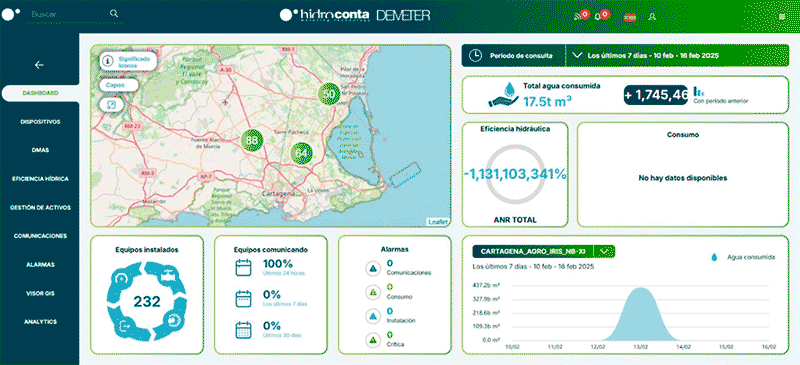This screenshot has height=365, width=800.
Task: Click the map cluster marker 88
Action: coord(252,140)
